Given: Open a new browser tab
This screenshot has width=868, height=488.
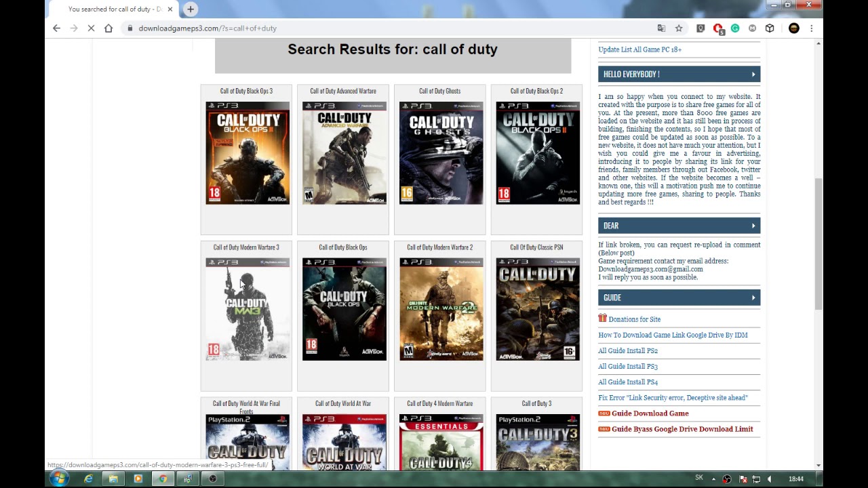Looking at the screenshot, I should (191, 9).
